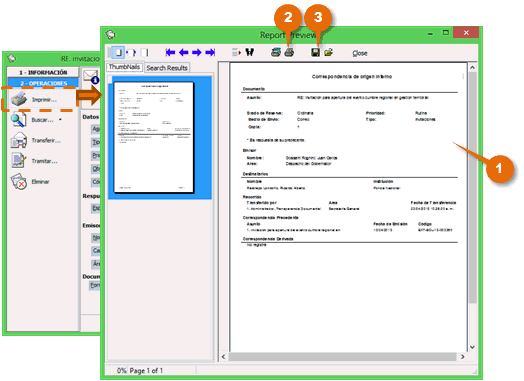
Task: Switch to page width view icon
Action: pyautogui.click(x=131, y=52)
